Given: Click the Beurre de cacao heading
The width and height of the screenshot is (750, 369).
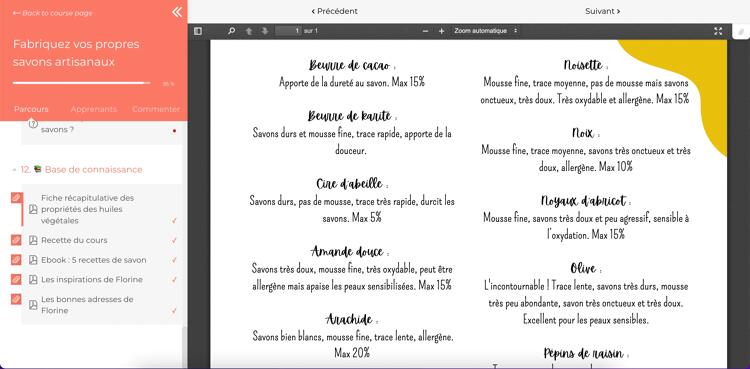Looking at the screenshot, I should (x=352, y=65).
